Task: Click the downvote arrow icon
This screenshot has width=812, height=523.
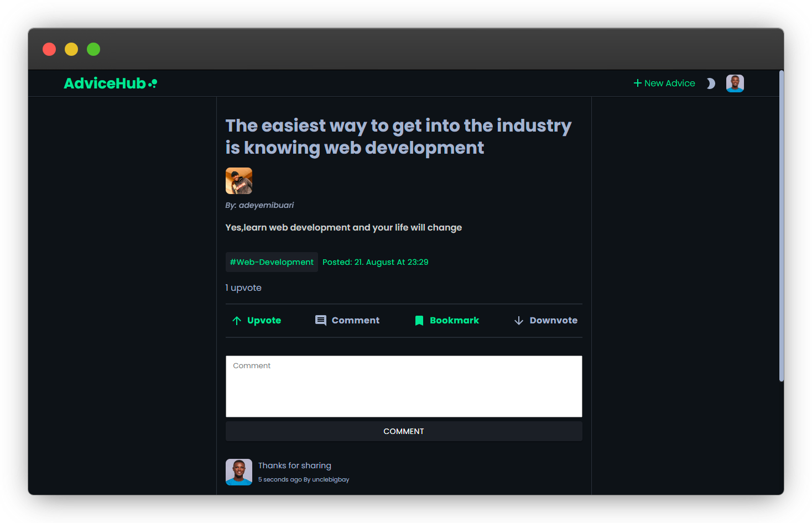Action: tap(519, 321)
